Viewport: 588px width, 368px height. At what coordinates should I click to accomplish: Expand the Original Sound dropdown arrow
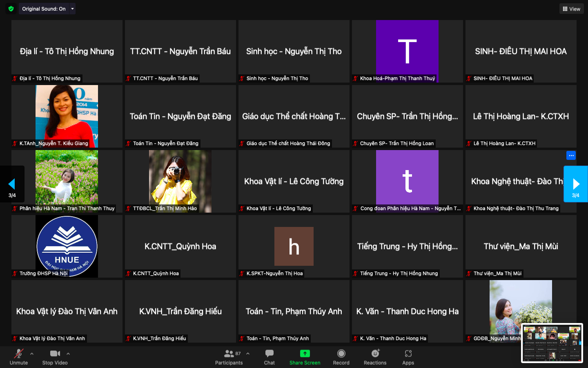(73, 9)
